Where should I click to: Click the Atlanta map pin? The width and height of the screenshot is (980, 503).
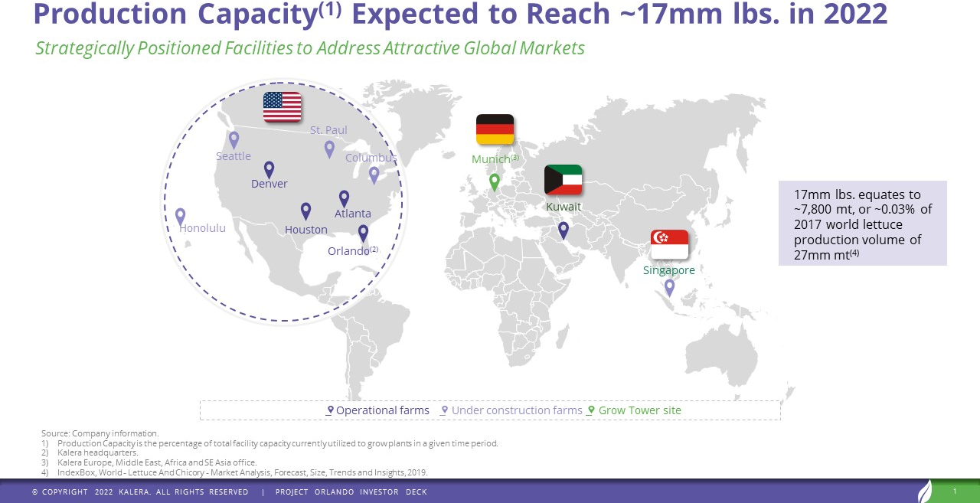click(344, 199)
